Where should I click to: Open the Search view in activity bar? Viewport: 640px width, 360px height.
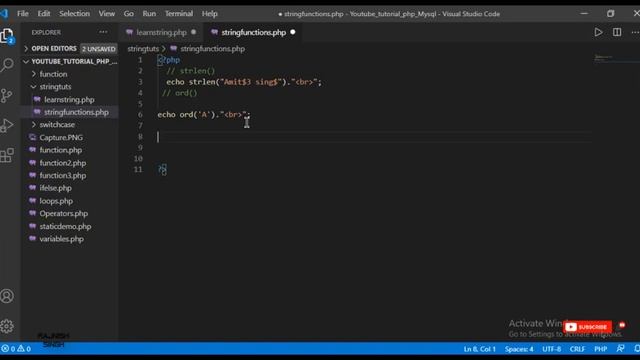coord(7,65)
